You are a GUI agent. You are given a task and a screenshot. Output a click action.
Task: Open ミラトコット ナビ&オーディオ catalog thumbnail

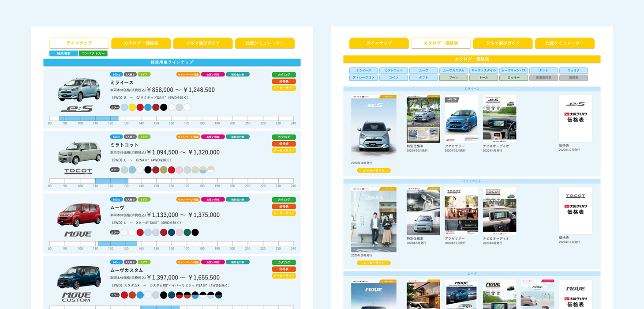[x=500, y=211]
